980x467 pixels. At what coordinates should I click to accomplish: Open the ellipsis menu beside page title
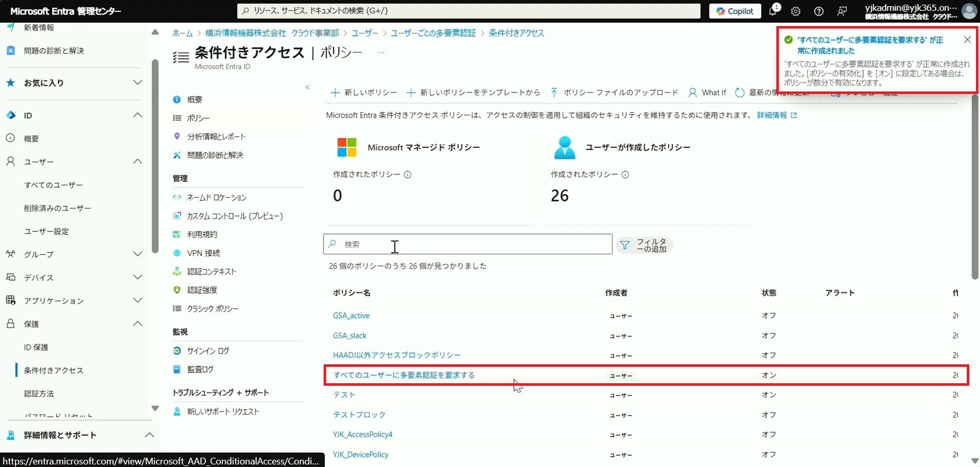381,53
